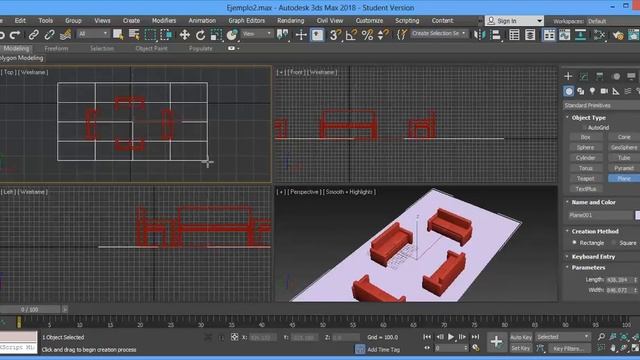The width and height of the screenshot is (640, 360).
Task: Open the reference coordinate View dropdown
Action: tap(257, 34)
